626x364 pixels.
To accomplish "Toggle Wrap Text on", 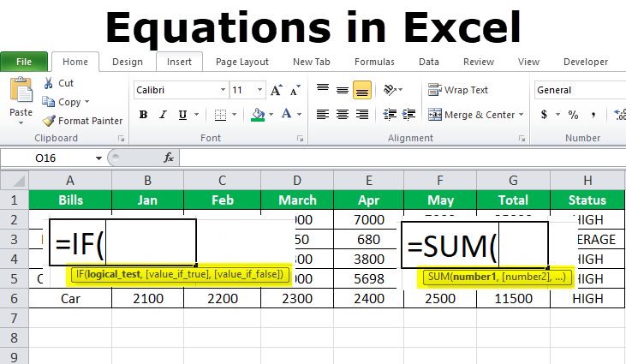I will [458, 90].
